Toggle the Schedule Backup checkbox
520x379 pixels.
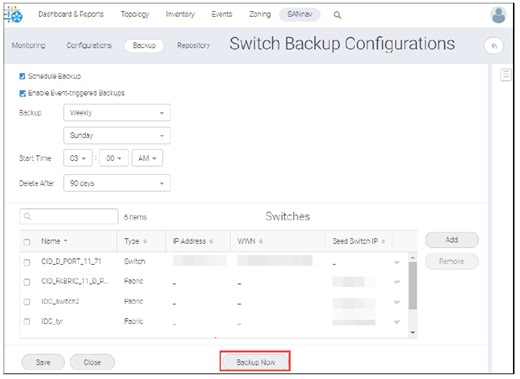22,76
